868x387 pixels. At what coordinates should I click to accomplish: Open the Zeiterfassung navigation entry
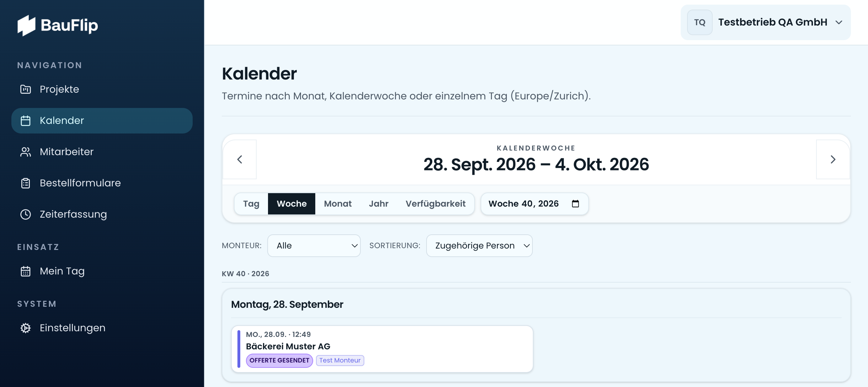[102, 214]
